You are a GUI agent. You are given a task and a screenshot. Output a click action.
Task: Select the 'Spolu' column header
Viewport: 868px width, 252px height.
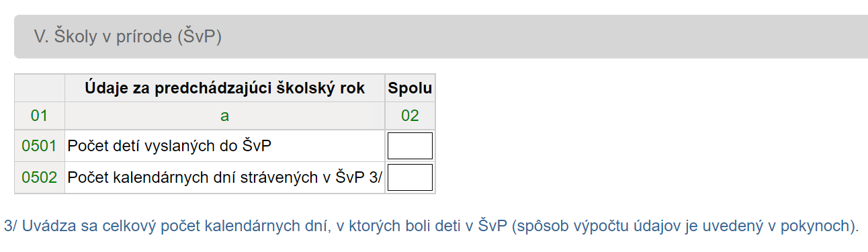pyautogui.click(x=410, y=88)
